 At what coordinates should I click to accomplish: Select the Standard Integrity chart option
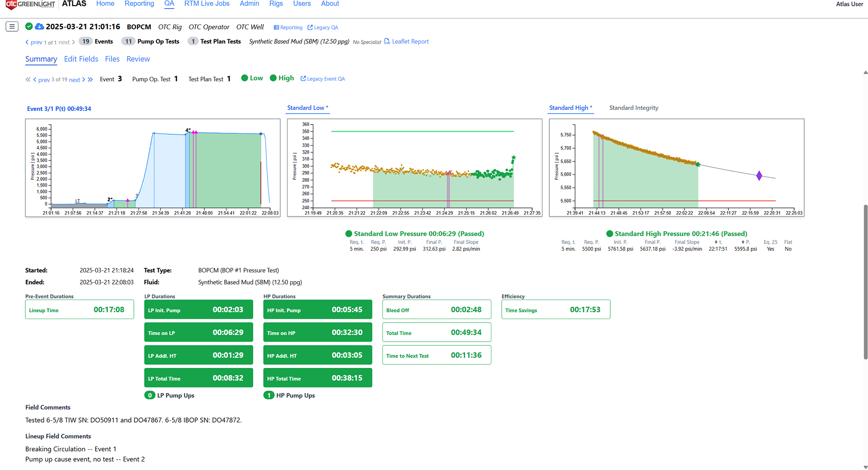pyautogui.click(x=633, y=108)
